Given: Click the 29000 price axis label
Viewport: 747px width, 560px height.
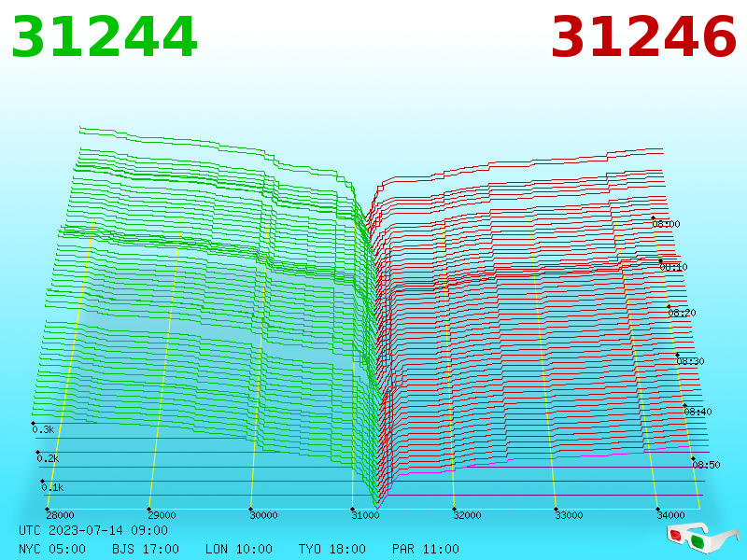Looking at the screenshot, I should click(x=162, y=515).
